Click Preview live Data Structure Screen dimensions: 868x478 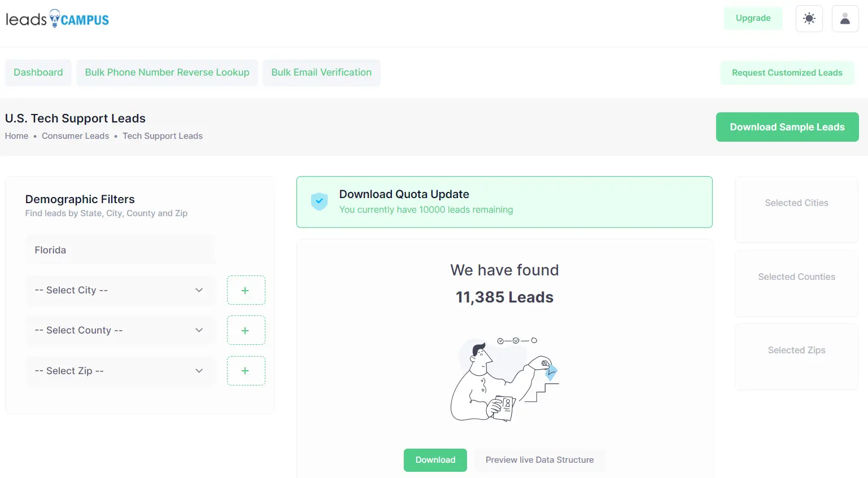[540, 460]
